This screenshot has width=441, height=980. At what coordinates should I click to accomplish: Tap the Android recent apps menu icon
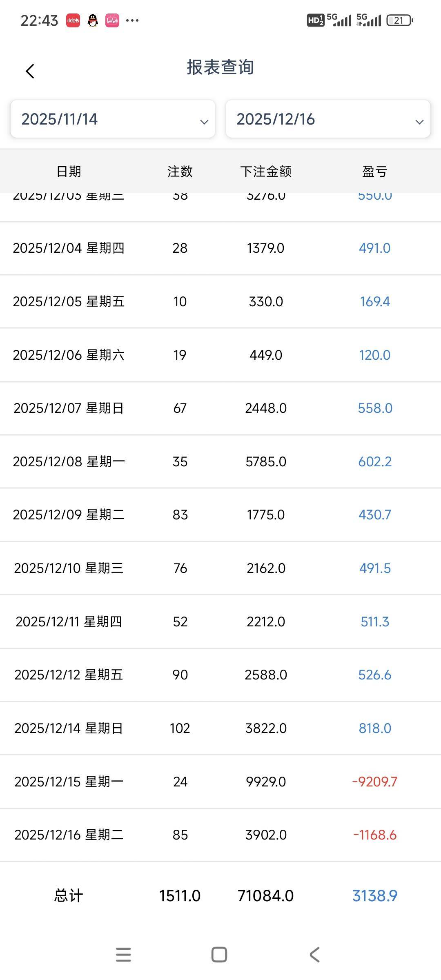pos(123,955)
